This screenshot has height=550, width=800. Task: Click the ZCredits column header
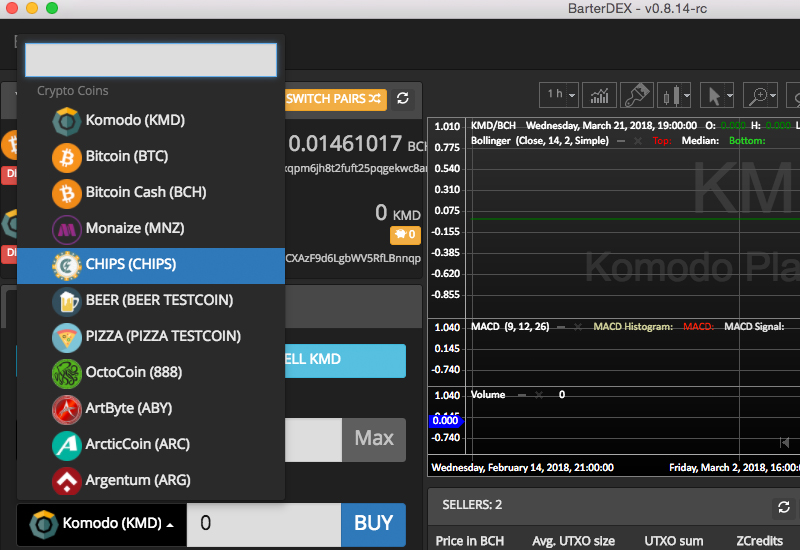pyautogui.click(x=760, y=541)
